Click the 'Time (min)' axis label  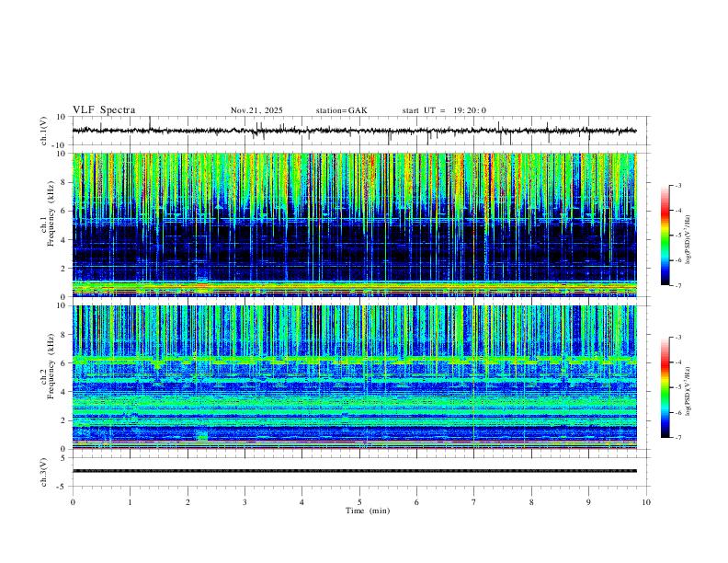pos(368,511)
